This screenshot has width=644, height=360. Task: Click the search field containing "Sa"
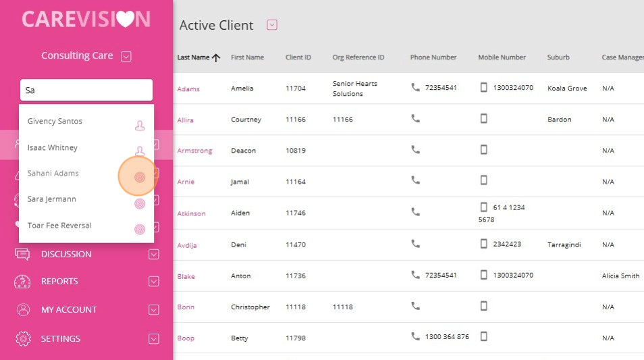coord(86,90)
